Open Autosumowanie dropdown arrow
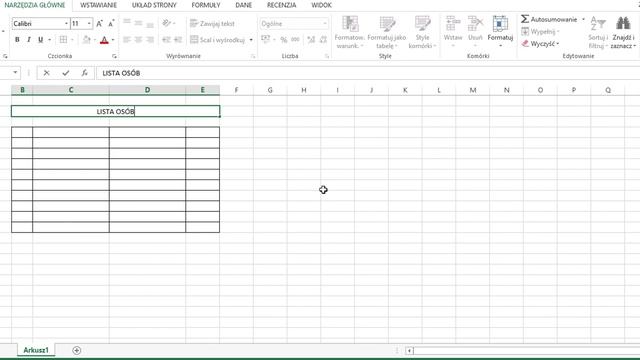This screenshot has width=640, height=360. pyautogui.click(x=583, y=19)
